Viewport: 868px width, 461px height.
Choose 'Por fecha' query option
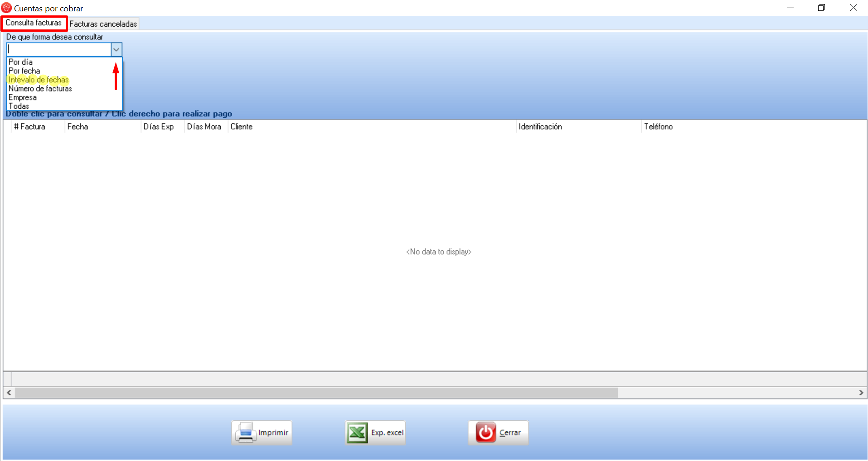(24, 71)
